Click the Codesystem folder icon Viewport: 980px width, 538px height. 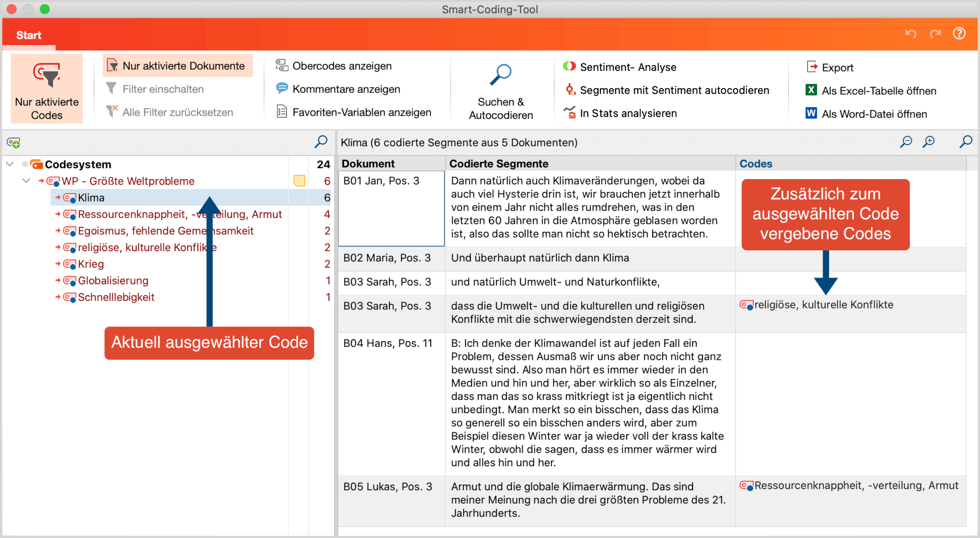[37, 164]
